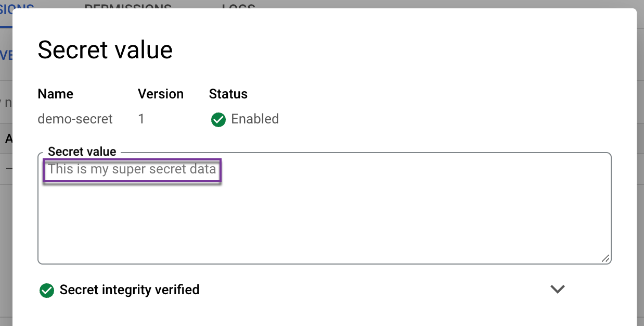The height and width of the screenshot is (326, 644).
Task: Click the partially visible "VE" text behind the dialog
Action: pos(6,56)
